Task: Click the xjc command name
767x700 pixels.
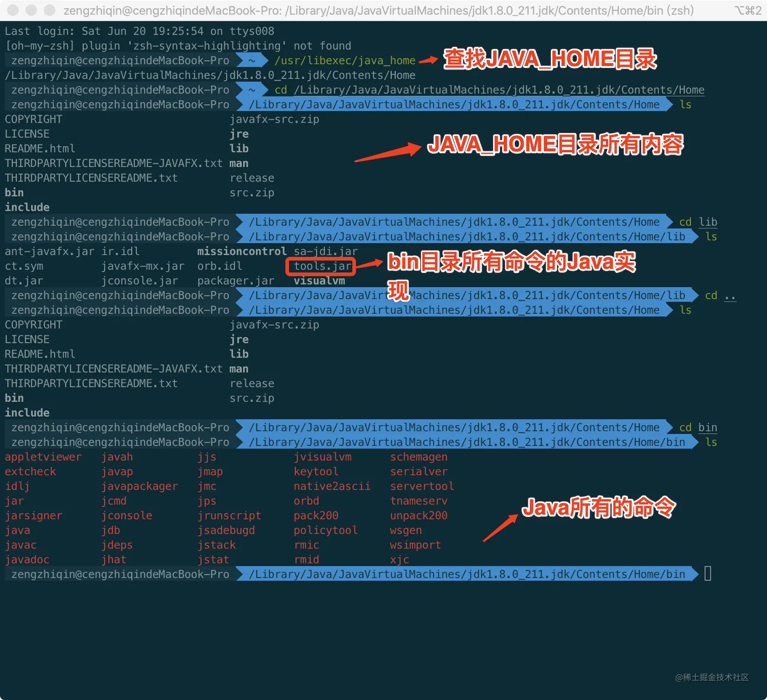Action: tap(400, 560)
